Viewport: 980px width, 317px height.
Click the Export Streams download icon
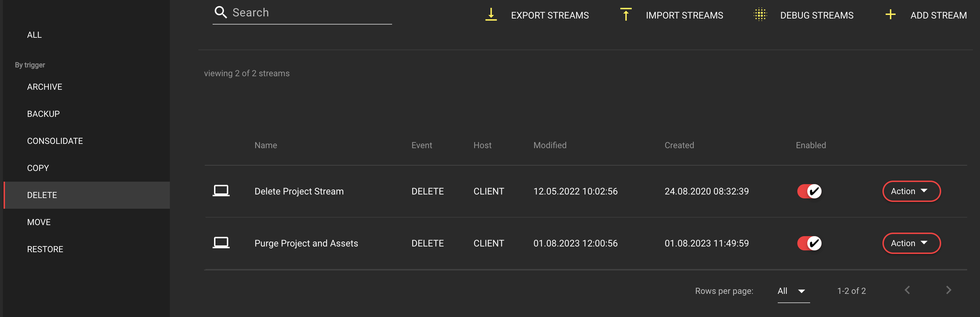(491, 15)
